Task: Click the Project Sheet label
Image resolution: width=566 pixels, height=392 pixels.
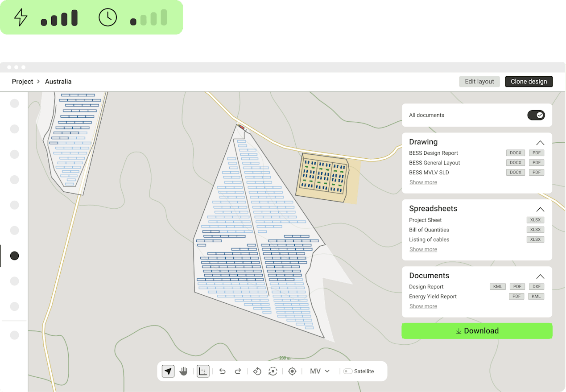Action: [426, 220]
